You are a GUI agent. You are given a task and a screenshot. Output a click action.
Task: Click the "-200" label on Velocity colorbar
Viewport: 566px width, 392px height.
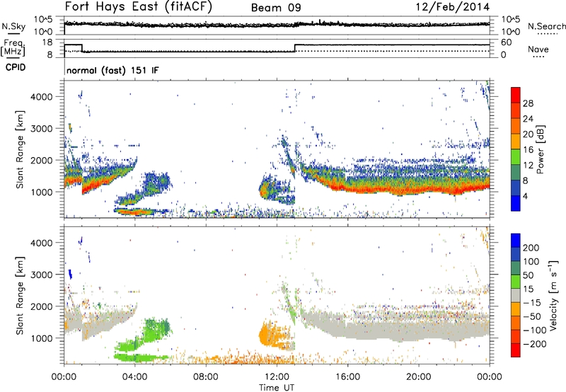(535, 344)
